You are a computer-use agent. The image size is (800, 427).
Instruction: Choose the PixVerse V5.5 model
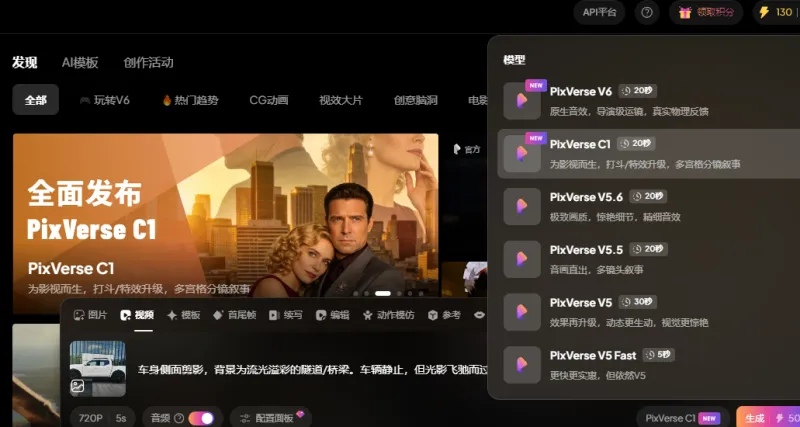pos(648,259)
